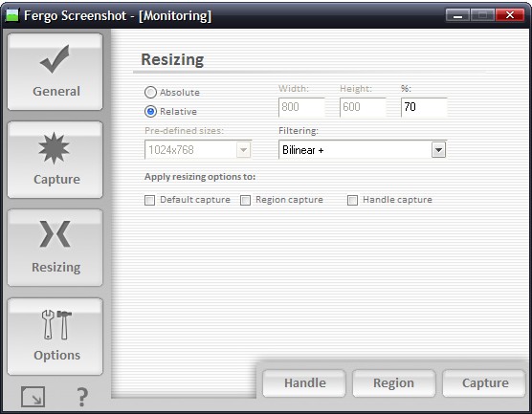The height and width of the screenshot is (414, 532).
Task: Select the Absolute radio button
Action: click(150, 92)
